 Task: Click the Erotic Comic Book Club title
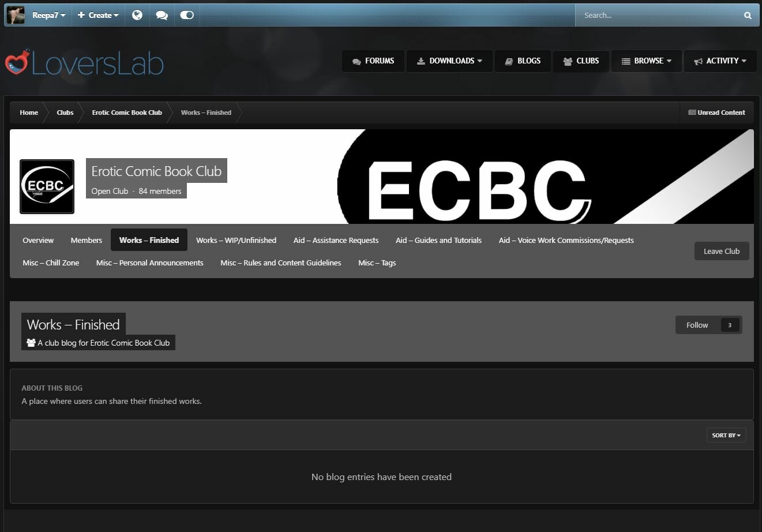click(x=156, y=171)
